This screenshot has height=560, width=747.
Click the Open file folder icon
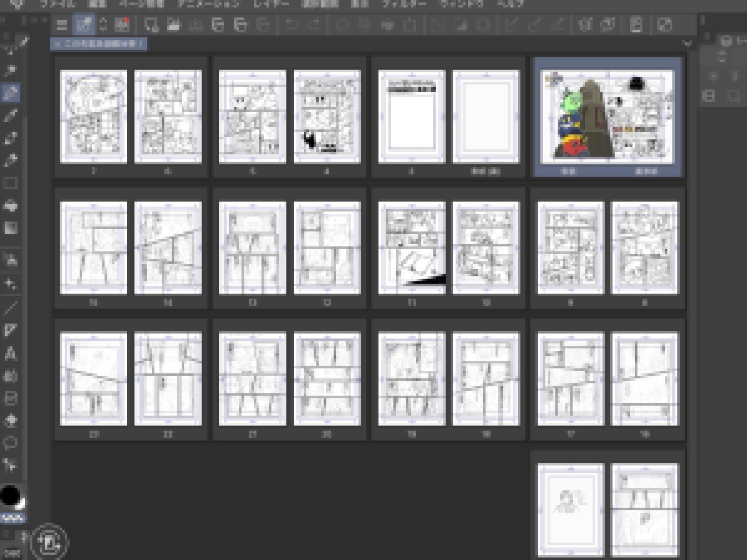pyautogui.click(x=173, y=25)
